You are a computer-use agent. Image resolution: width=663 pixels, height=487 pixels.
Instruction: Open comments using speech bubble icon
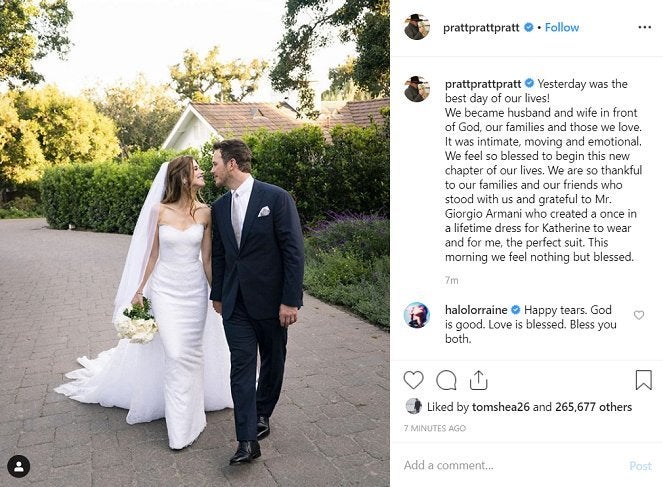446,380
